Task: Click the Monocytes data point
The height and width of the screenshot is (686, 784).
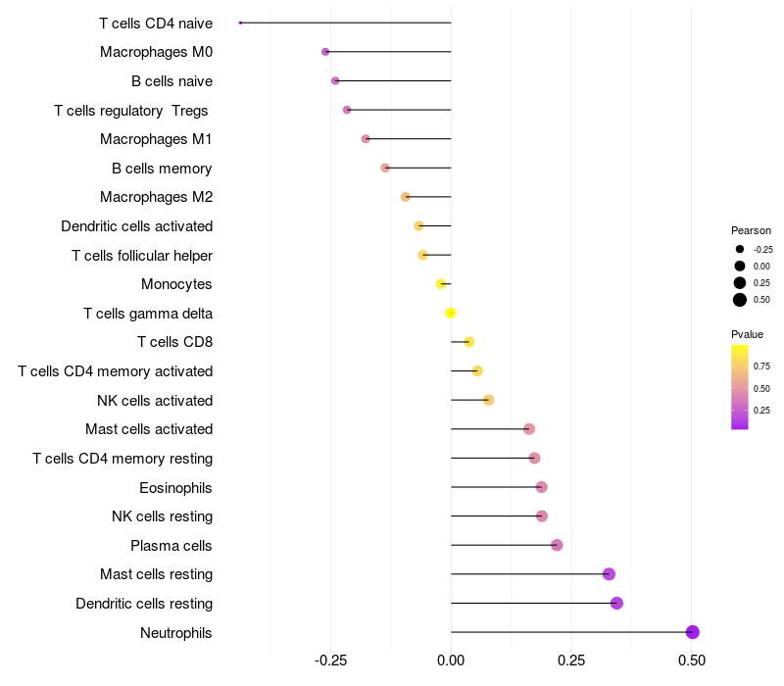Action: pos(440,284)
